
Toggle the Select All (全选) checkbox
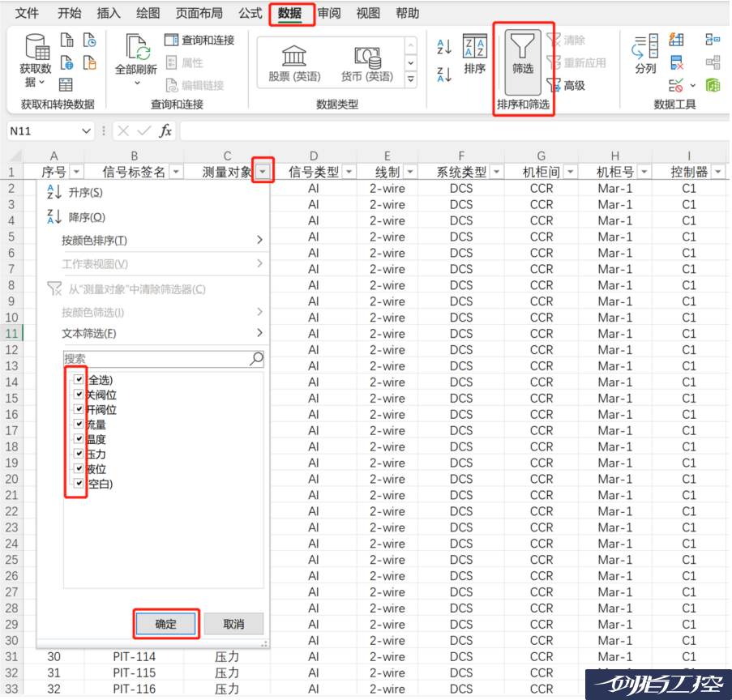point(79,380)
